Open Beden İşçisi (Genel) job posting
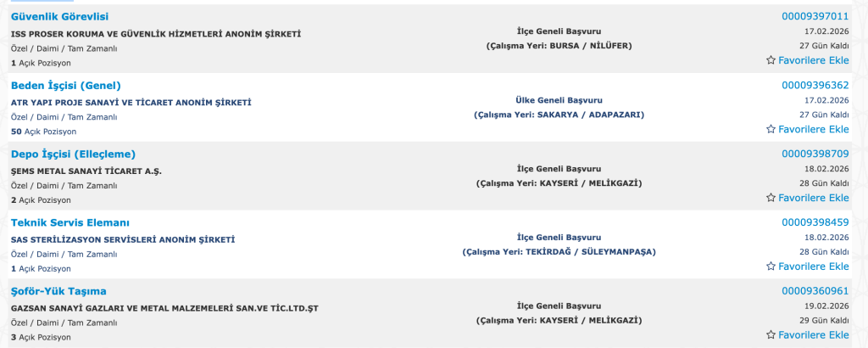Screen dimensions: 868x348 66,85
